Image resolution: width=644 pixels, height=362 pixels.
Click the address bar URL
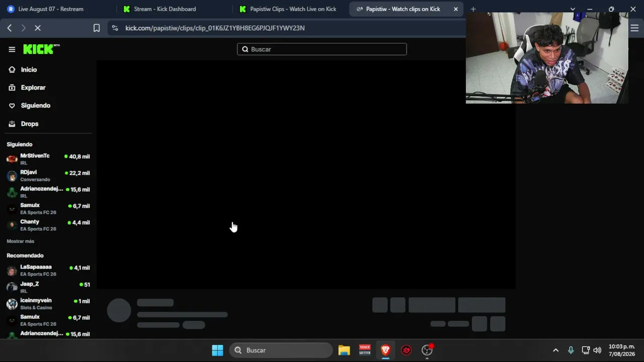[x=215, y=28]
